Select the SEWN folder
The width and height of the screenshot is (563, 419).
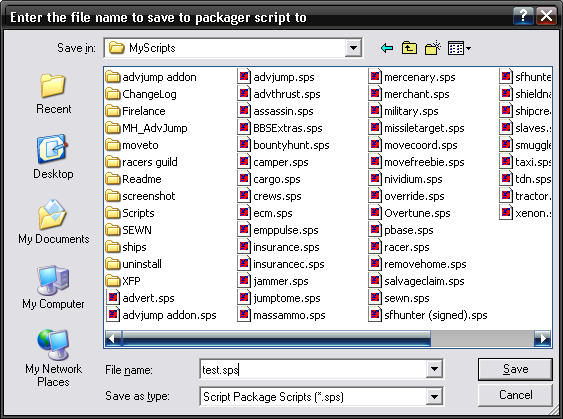pos(129,230)
